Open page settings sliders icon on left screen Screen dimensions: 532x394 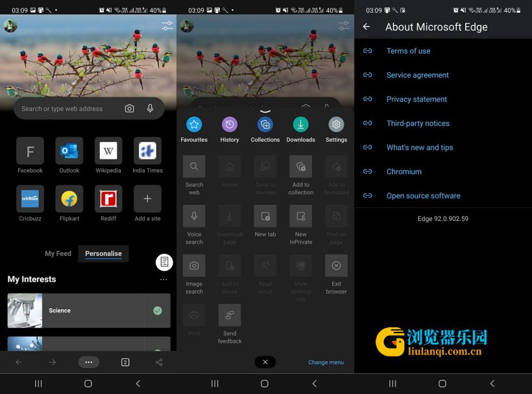pos(167,26)
